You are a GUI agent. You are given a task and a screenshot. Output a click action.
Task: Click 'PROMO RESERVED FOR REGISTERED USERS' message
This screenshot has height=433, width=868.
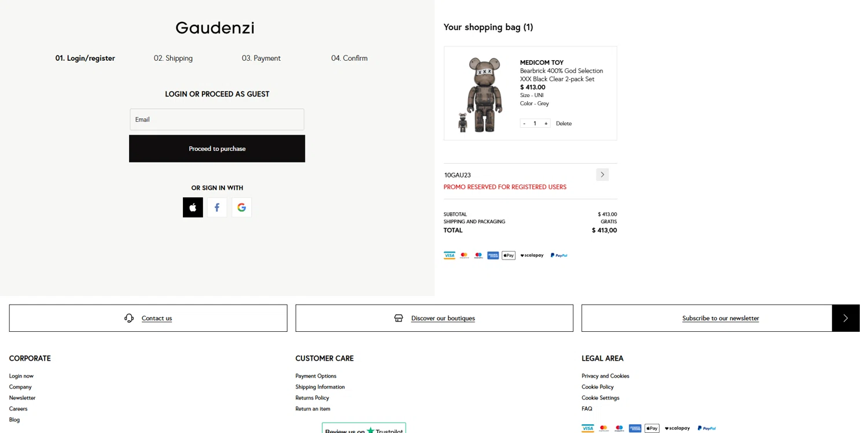click(x=505, y=187)
